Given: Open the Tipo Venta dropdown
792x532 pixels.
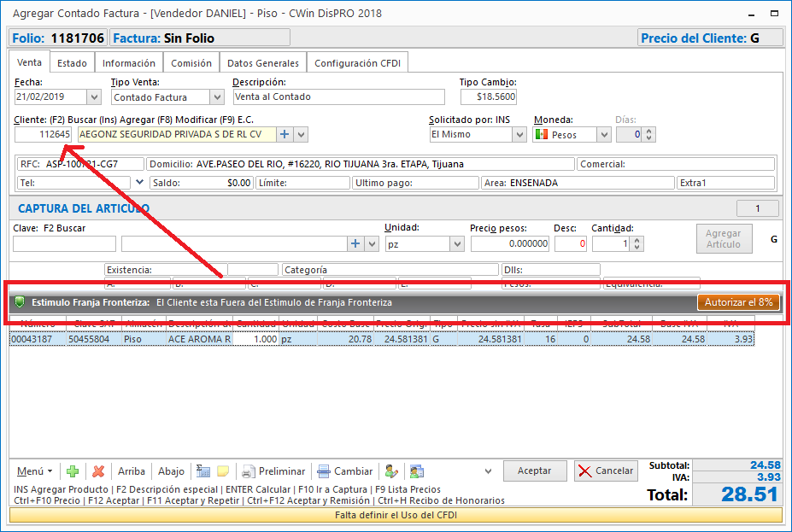Looking at the screenshot, I should click(216, 97).
